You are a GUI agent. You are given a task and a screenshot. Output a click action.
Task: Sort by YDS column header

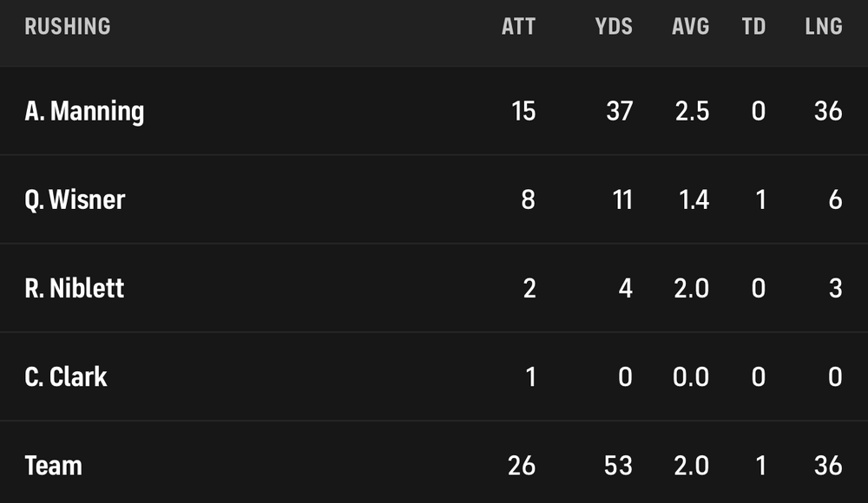pyautogui.click(x=614, y=26)
